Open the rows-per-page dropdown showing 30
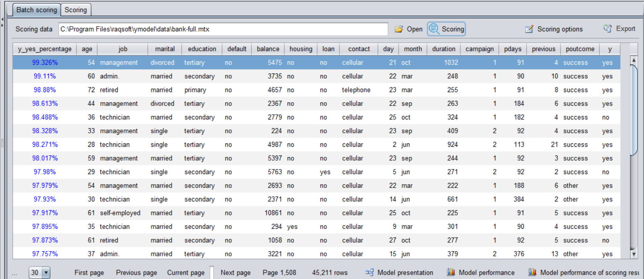644x279 pixels. click(x=46, y=273)
